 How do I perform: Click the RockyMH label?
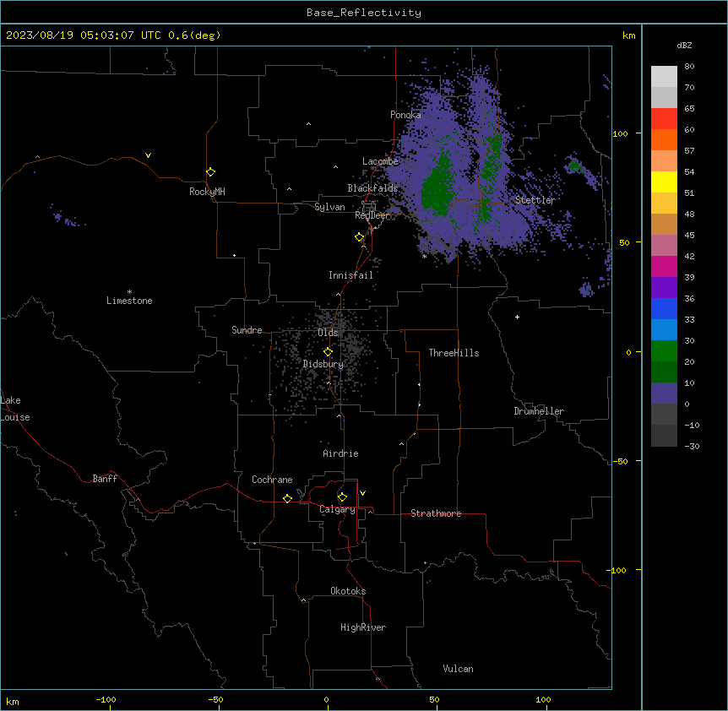click(207, 192)
